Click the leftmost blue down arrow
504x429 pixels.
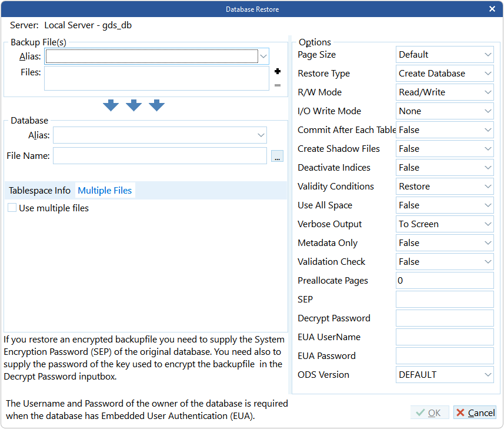pyautogui.click(x=111, y=105)
